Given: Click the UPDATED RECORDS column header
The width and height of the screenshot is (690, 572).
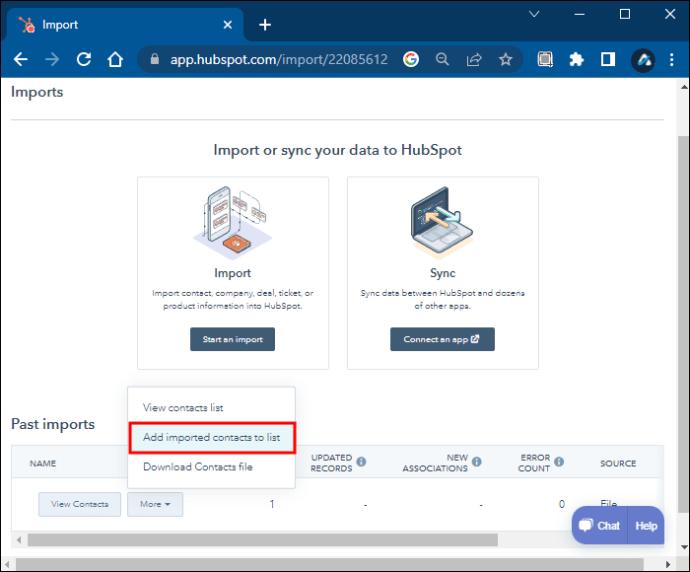Looking at the screenshot, I should tap(331, 463).
